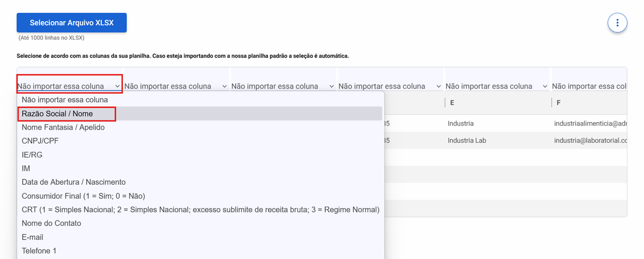Click the 'Industria' cell
The image size is (644, 259).
point(498,123)
